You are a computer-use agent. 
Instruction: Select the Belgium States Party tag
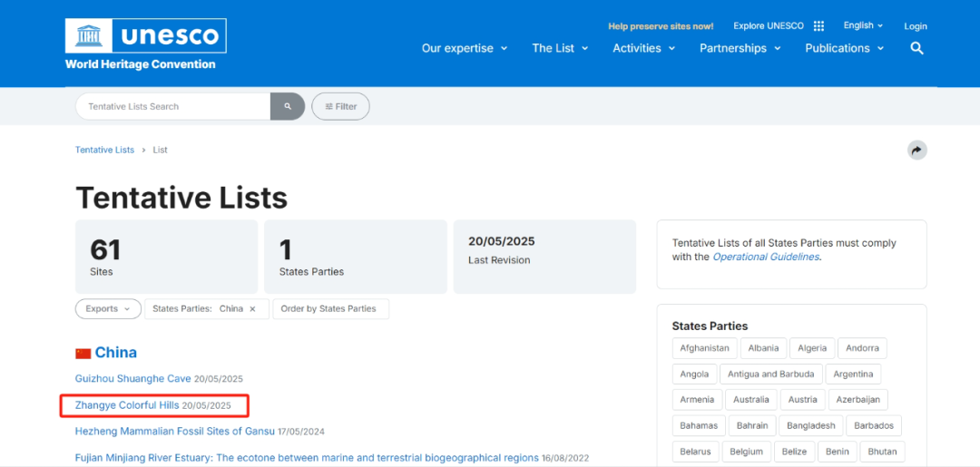[x=746, y=452]
